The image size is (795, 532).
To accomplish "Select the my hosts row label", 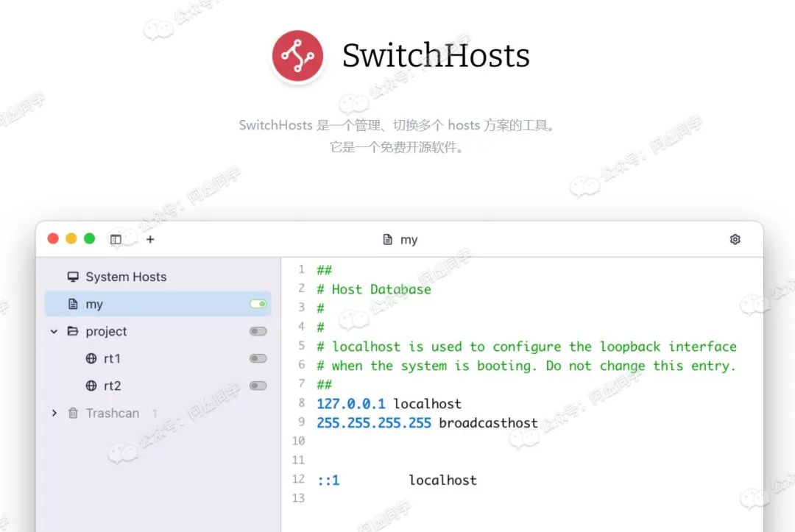I will tap(94, 305).
